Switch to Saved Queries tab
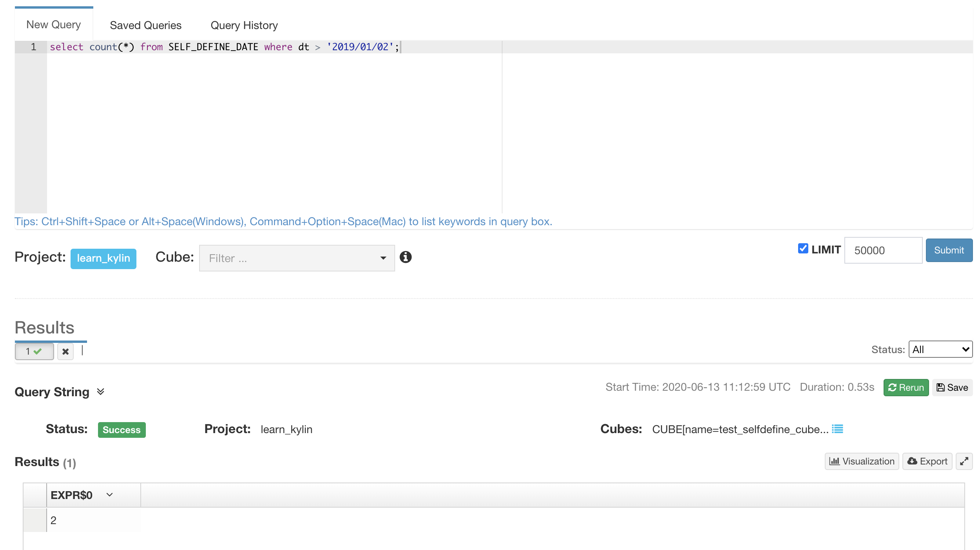The width and height of the screenshot is (980, 550). tap(145, 25)
